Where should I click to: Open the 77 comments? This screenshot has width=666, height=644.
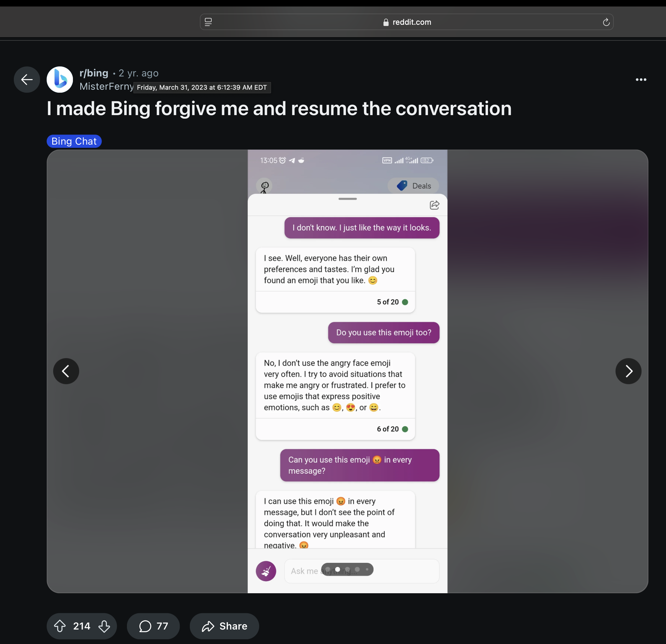click(153, 626)
